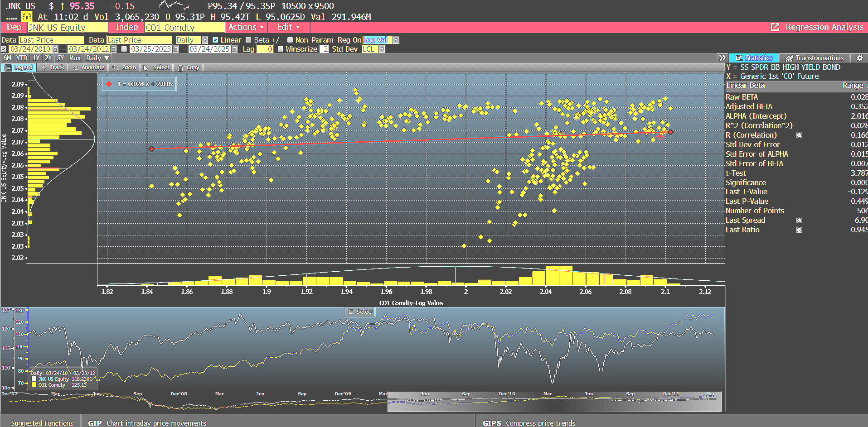The image size is (868, 427).
Task: Enable the Non-Param checkbox
Action: 290,40
